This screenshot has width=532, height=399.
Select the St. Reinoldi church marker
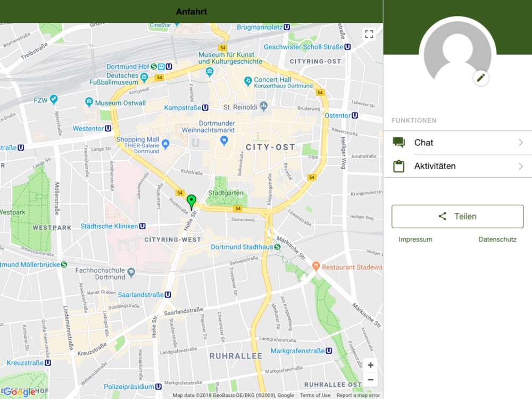pos(264,106)
